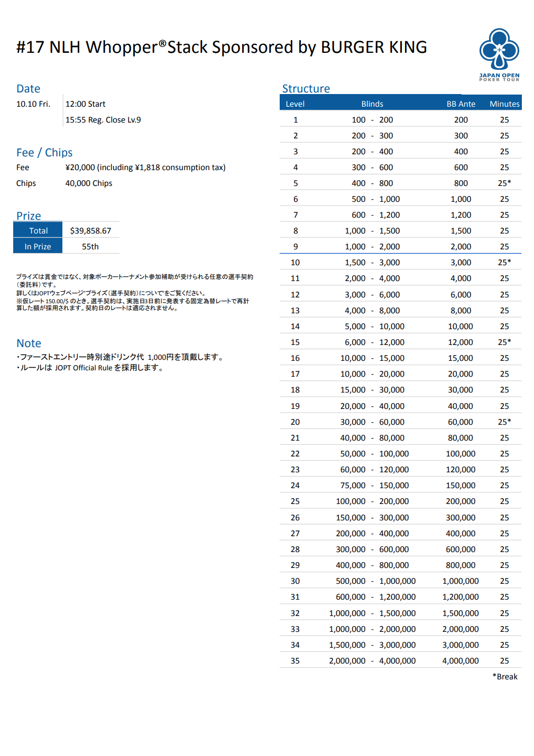
Task: Select the Structure section heading
Action: pos(306,89)
